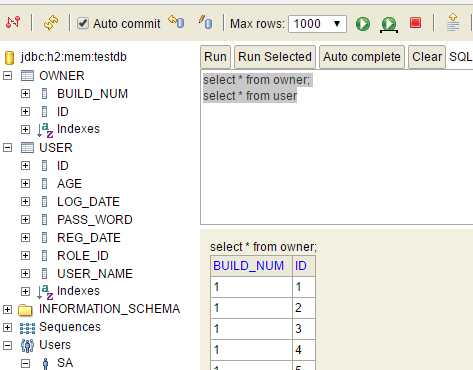Select the USER table name
Viewport: 473px width, 370px height.
pos(56,148)
